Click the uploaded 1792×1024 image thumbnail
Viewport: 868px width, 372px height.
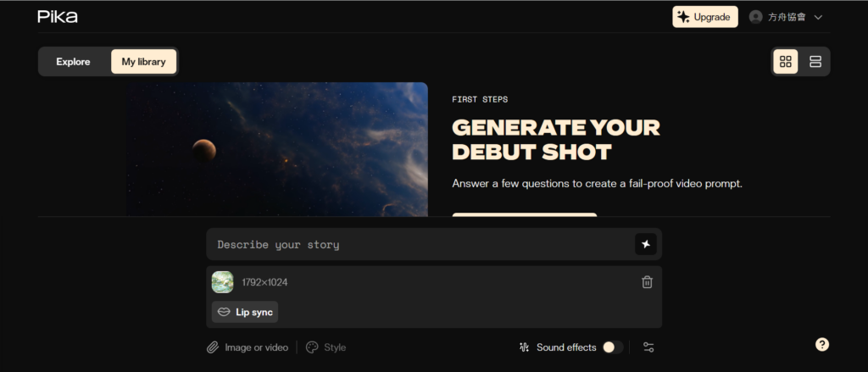click(x=223, y=282)
